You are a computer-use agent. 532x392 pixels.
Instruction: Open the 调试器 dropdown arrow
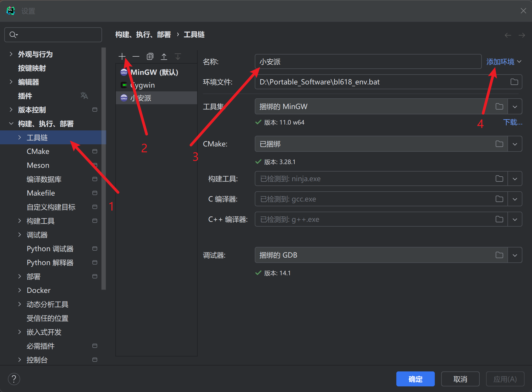[515, 255]
